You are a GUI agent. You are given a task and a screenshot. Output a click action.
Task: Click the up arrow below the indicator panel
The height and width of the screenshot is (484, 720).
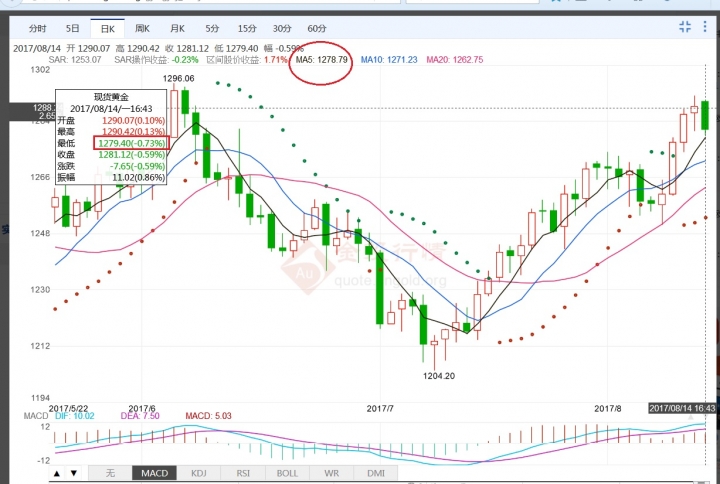coord(57,473)
